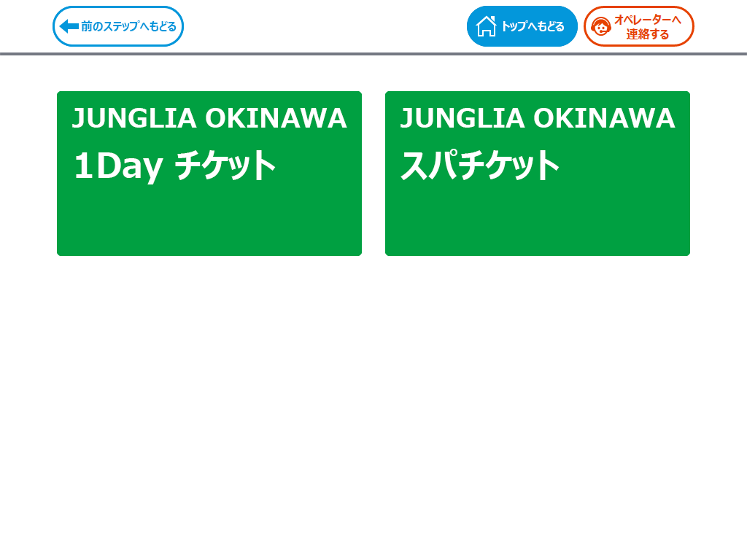Tap the blue-outlined back step button
Screen dimensions: 747x560
pos(118,26)
